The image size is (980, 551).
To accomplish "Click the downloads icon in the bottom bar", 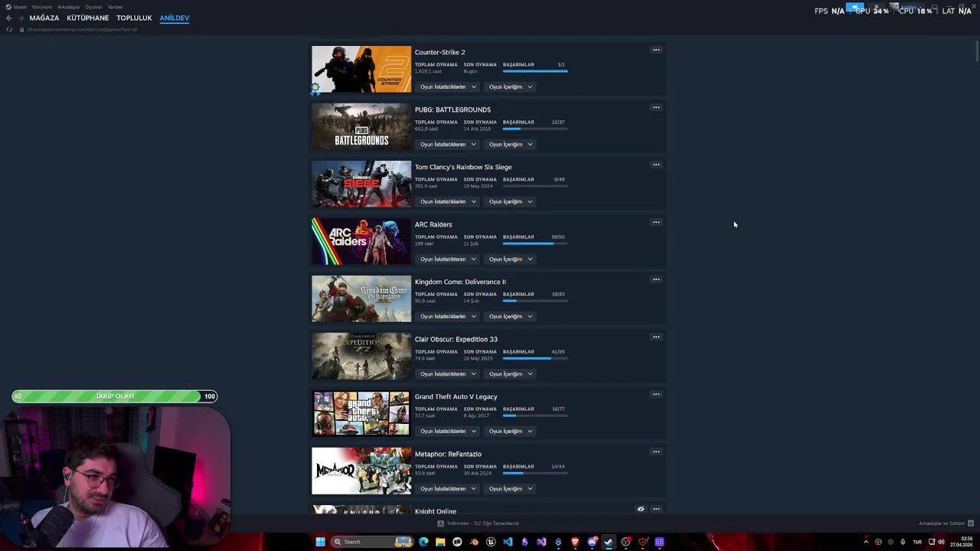I will tap(440, 523).
